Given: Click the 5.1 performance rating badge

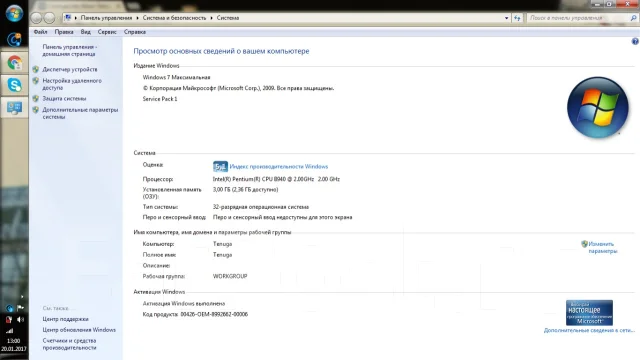Looking at the screenshot, I should pyautogui.click(x=220, y=166).
